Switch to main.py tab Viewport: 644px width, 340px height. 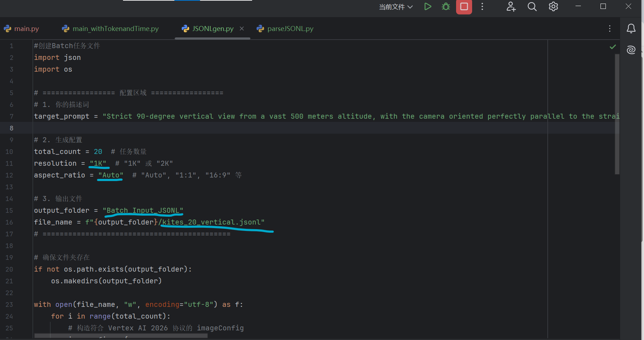21,29
